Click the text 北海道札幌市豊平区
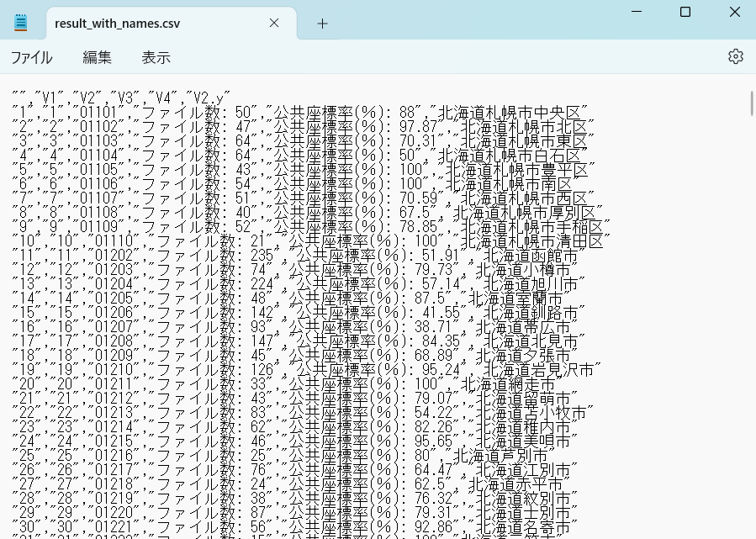Screen dimensions: 756x539 click(x=516, y=170)
